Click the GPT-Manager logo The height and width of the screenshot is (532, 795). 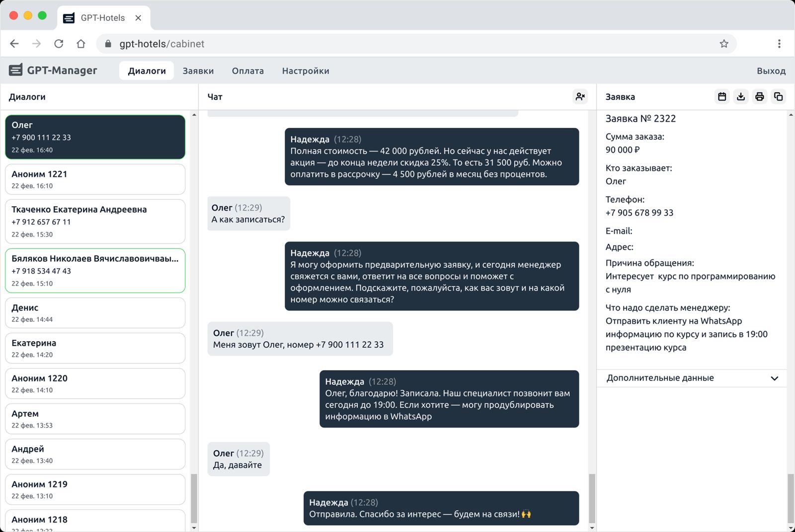pos(53,71)
